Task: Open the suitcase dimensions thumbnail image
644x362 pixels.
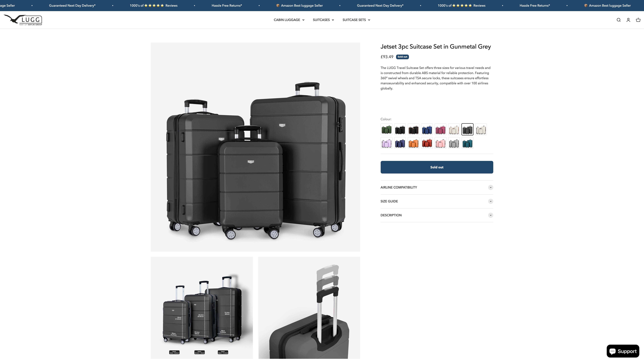Action: (201, 308)
